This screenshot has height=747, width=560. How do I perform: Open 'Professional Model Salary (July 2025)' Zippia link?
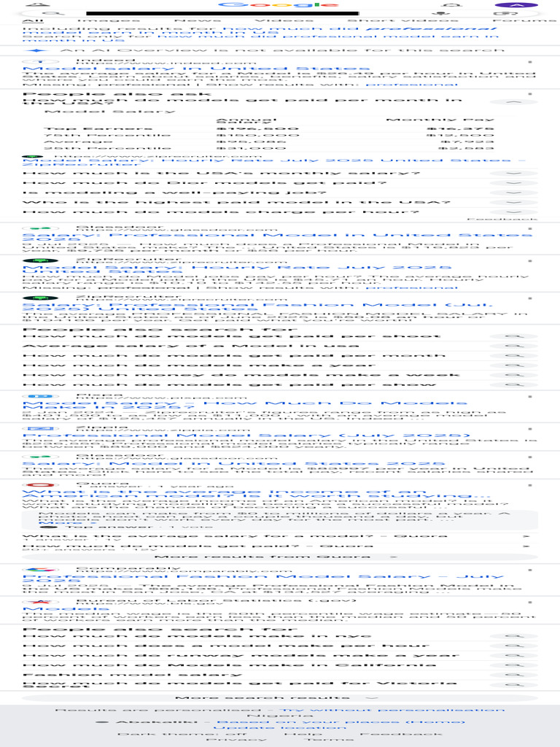tap(246, 436)
